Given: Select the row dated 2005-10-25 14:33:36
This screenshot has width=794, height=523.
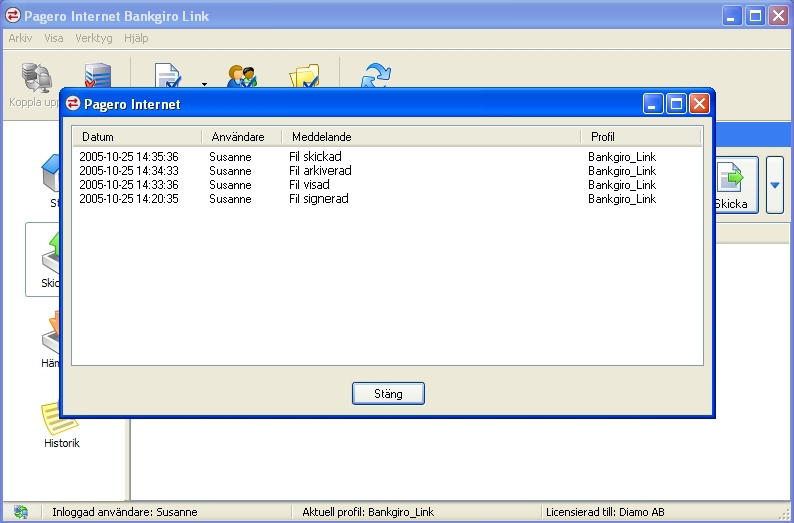Looking at the screenshot, I should pos(387,185).
